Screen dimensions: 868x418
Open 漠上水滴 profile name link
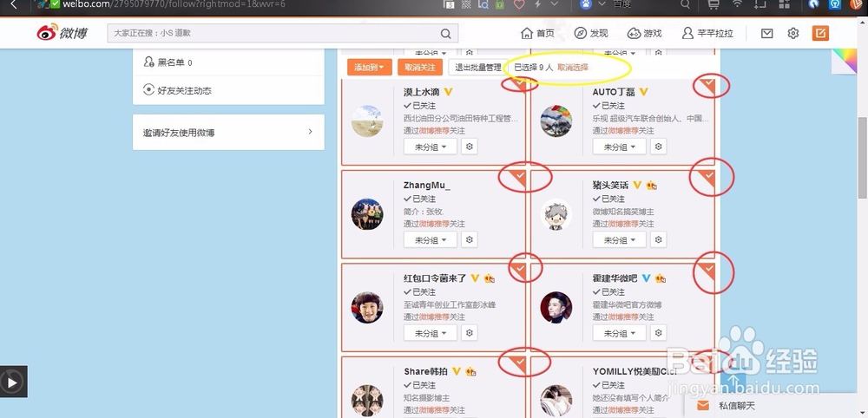[x=422, y=92]
